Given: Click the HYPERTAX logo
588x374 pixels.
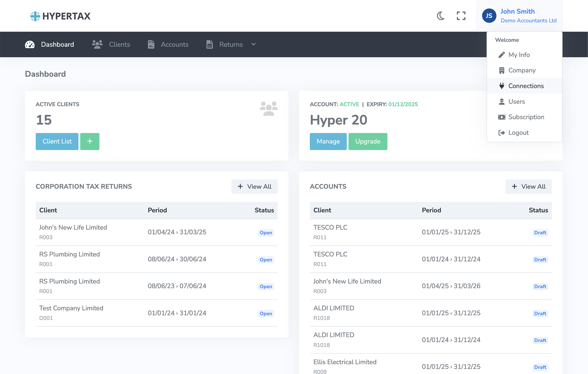Looking at the screenshot, I should pyautogui.click(x=60, y=16).
